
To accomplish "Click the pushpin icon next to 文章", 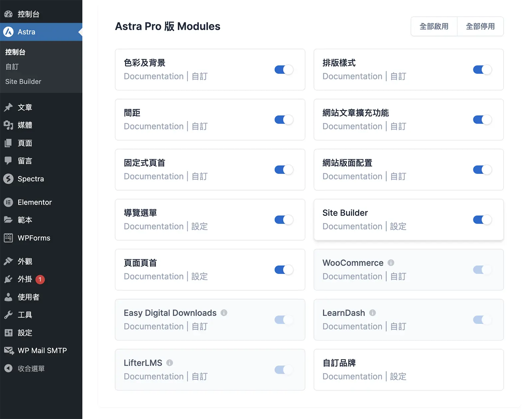I will click(8, 107).
